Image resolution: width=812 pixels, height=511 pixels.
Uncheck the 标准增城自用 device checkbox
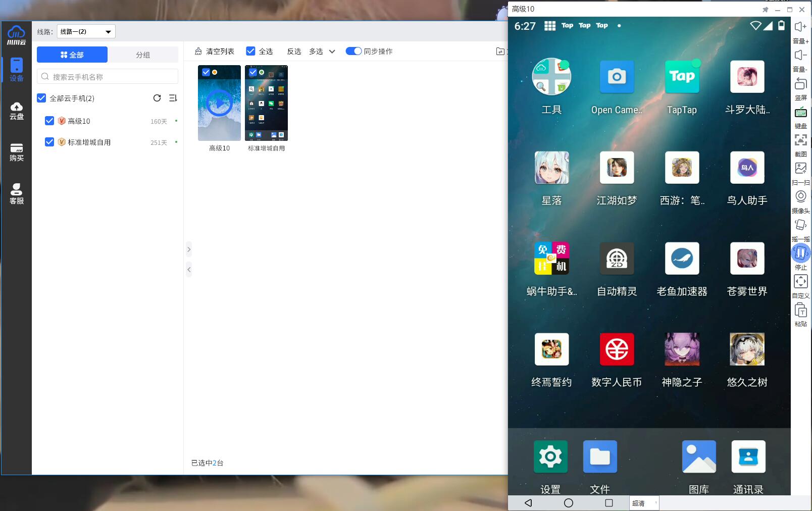click(x=49, y=142)
